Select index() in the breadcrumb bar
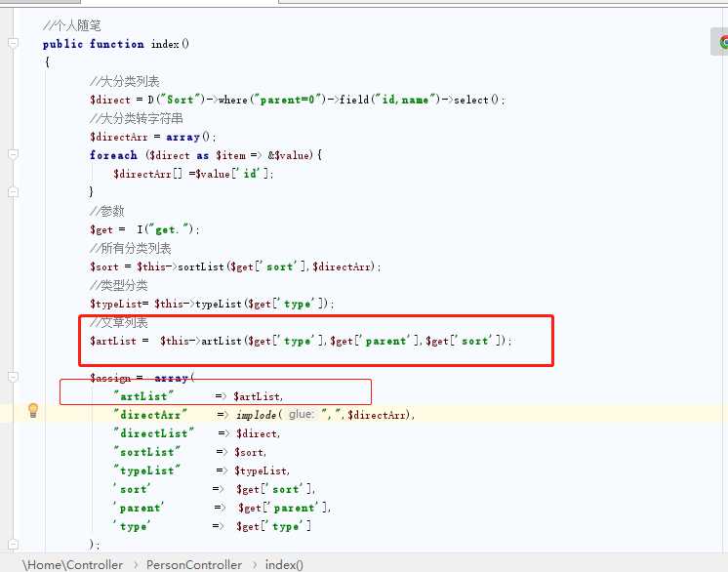The width and height of the screenshot is (728, 572). coord(284,564)
